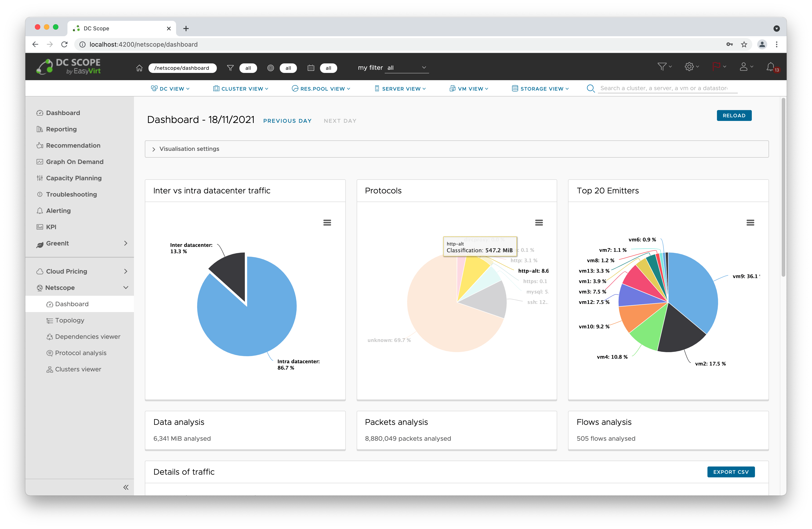Click the target scope icon in header

point(270,68)
